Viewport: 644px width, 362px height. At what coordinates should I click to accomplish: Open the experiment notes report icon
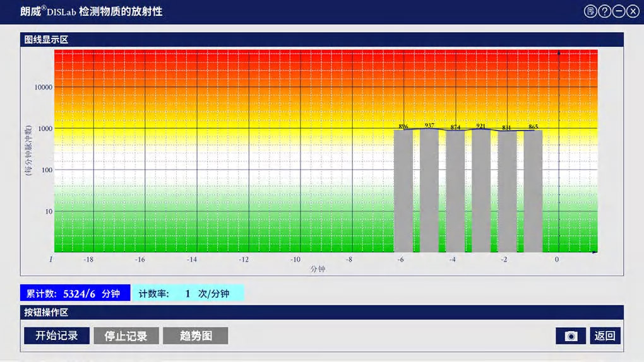pos(590,11)
